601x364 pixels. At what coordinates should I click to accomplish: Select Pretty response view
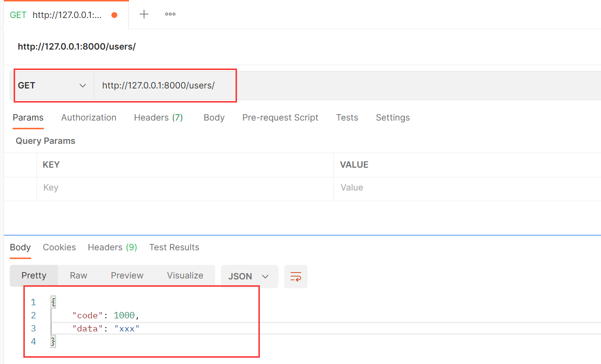[34, 276]
